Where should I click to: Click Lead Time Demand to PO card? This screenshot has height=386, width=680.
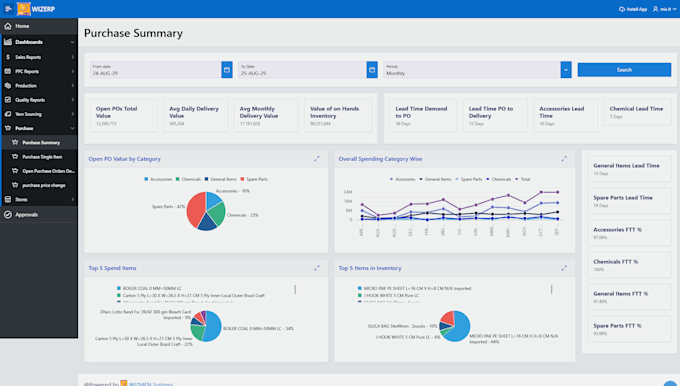click(423, 116)
